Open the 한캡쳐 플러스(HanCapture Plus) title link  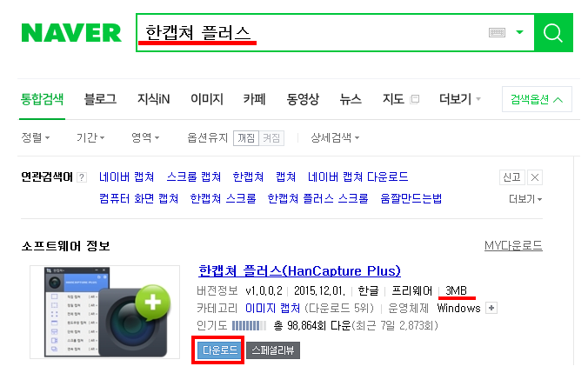click(x=299, y=270)
